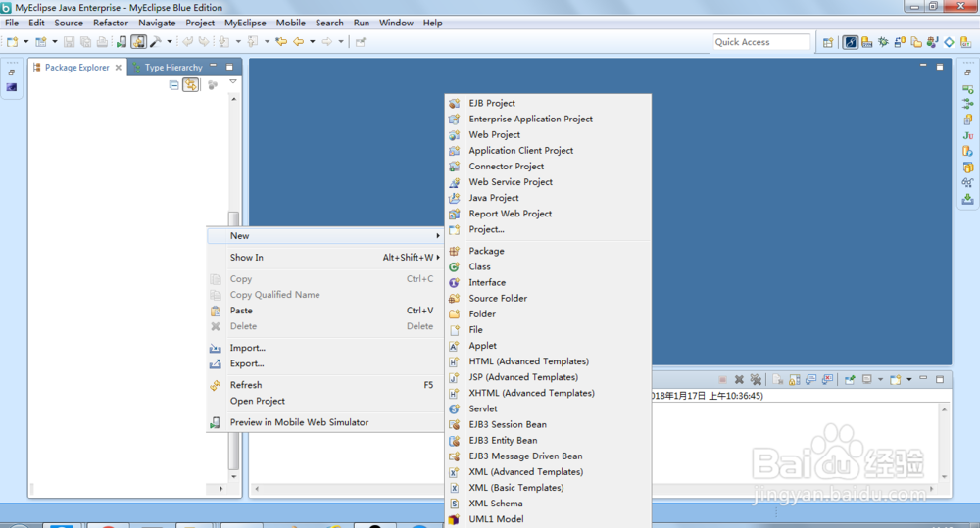This screenshot has width=980, height=528.
Task: Pick Web Service Project option
Action: pyautogui.click(x=548, y=182)
